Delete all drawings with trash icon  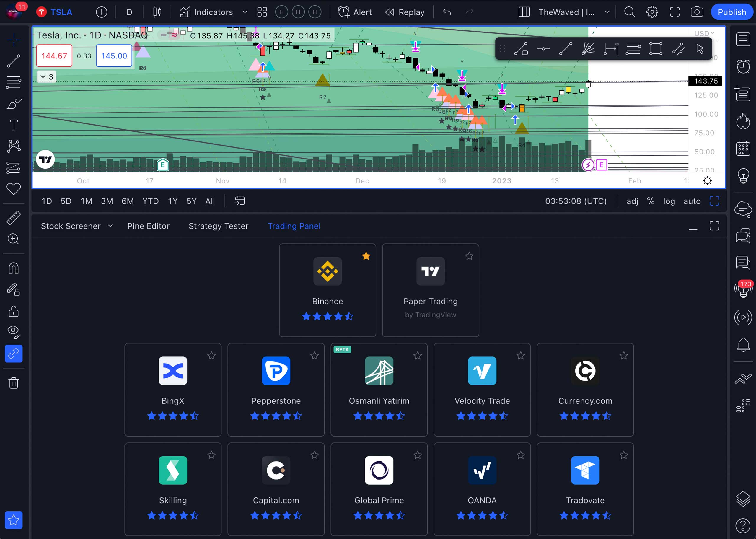tap(14, 383)
